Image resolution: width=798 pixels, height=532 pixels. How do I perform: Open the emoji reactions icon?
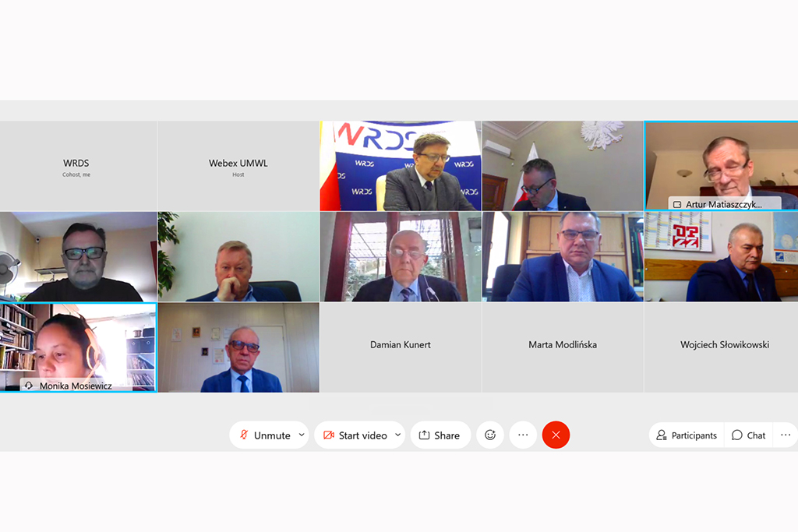point(490,435)
